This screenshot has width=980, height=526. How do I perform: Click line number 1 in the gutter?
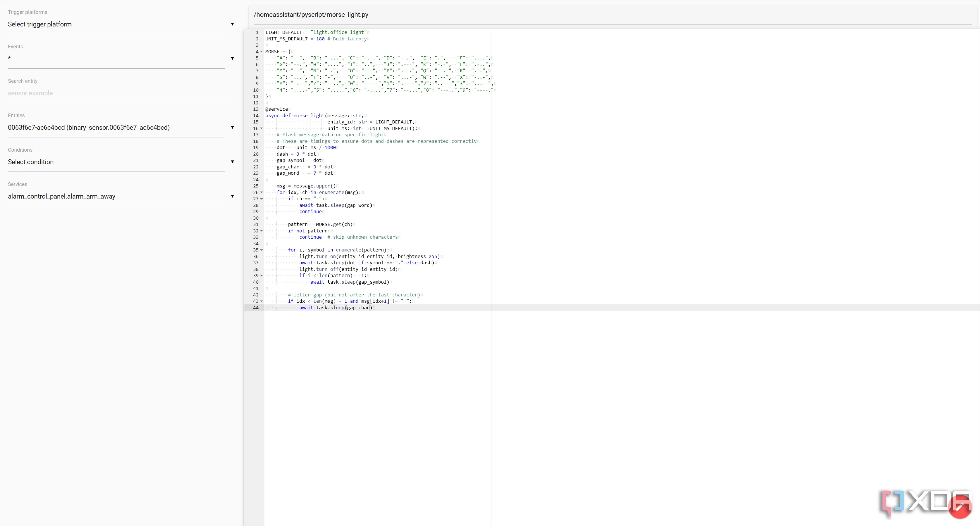[x=257, y=32]
